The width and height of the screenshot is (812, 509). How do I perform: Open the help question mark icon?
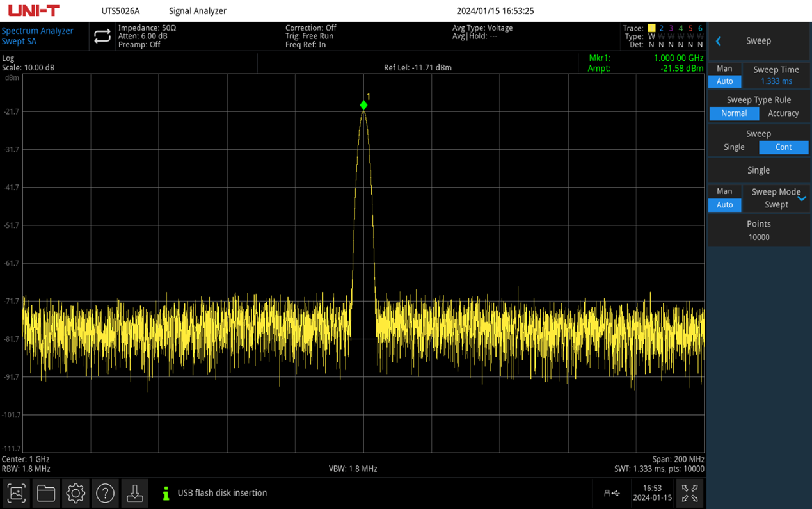(x=105, y=493)
